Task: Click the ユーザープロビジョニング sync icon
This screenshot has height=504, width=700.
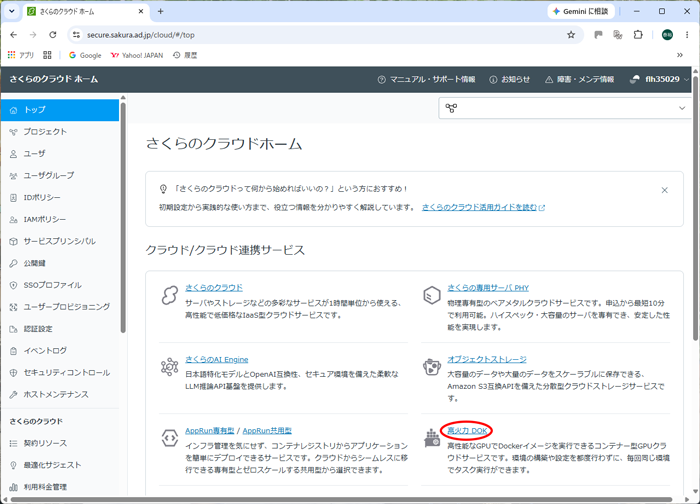Action: coord(13,307)
